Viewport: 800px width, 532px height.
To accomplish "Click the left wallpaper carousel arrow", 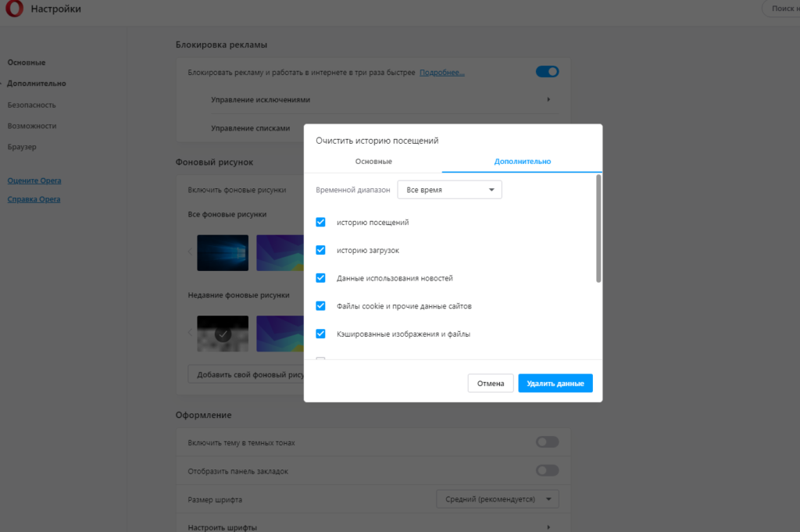I will (189, 252).
